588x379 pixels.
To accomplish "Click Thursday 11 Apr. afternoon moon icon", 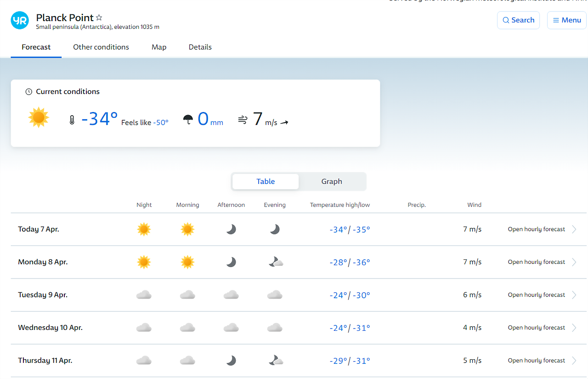I will pyautogui.click(x=231, y=360).
